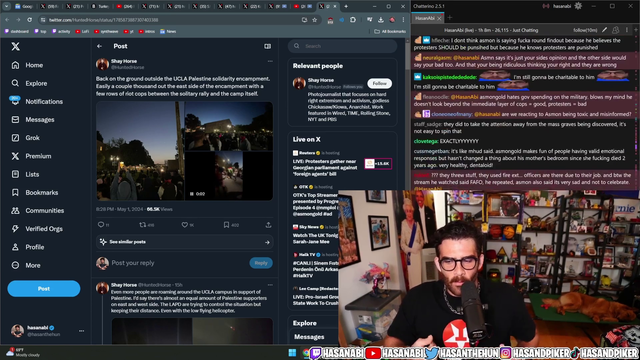Click the Reply button
The width and height of the screenshot is (640, 360).
click(x=261, y=263)
